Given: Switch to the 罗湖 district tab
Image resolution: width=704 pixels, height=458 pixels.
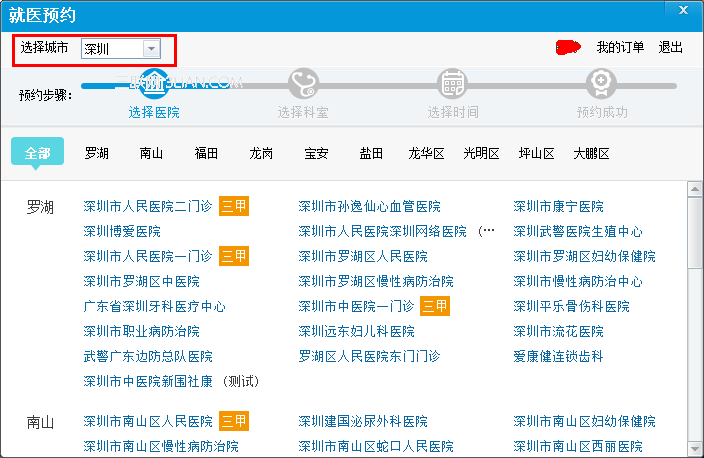Looking at the screenshot, I should 97,154.
